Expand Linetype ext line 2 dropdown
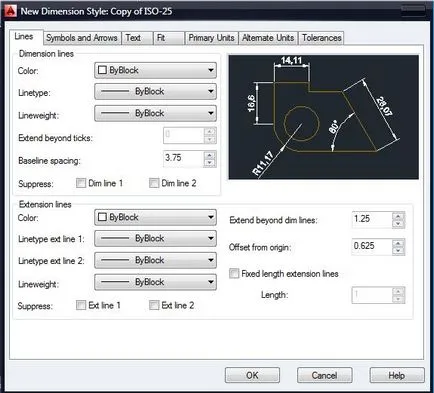The height and width of the screenshot is (393, 434). coord(155,260)
